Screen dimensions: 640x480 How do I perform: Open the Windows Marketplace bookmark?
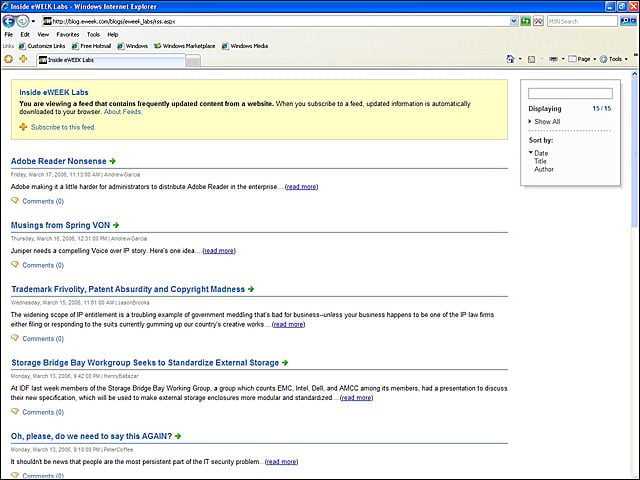coord(184,46)
